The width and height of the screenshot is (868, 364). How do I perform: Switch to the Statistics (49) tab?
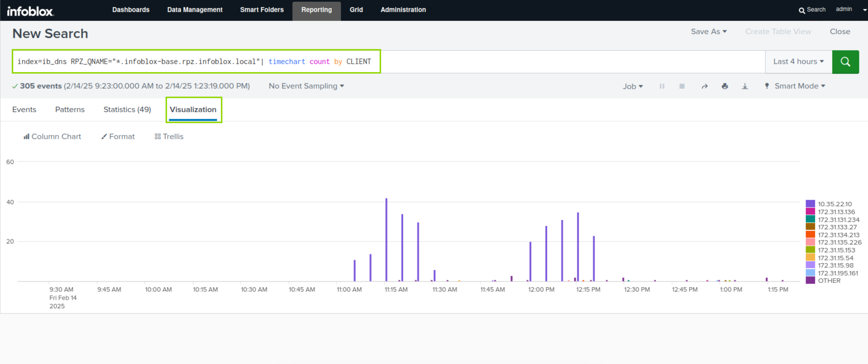(x=127, y=110)
